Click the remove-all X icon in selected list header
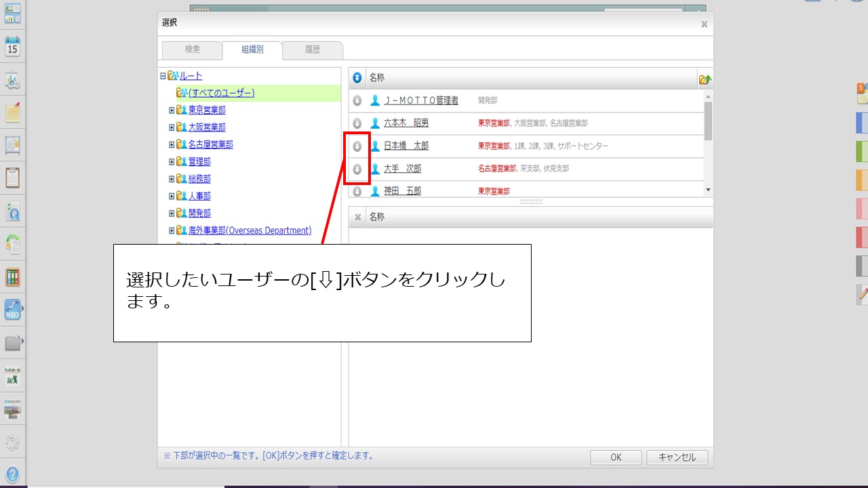868x488 pixels. click(x=357, y=218)
